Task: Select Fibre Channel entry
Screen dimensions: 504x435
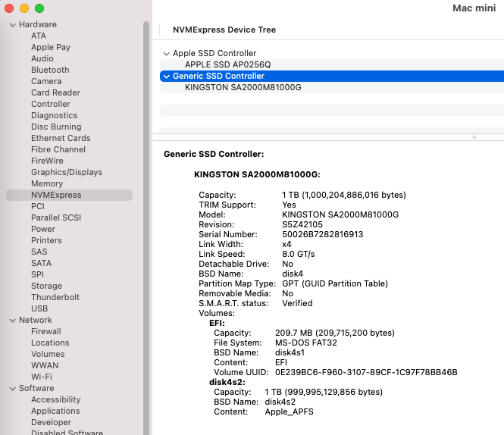Action: pos(58,149)
